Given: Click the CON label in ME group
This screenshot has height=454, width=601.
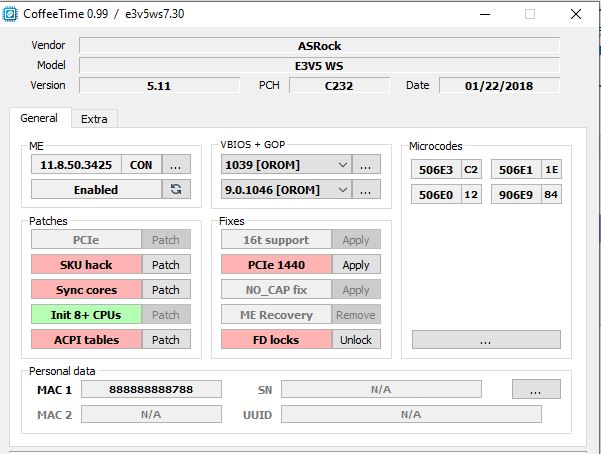Looking at the screenshot, I should click(x=141, y=165).
